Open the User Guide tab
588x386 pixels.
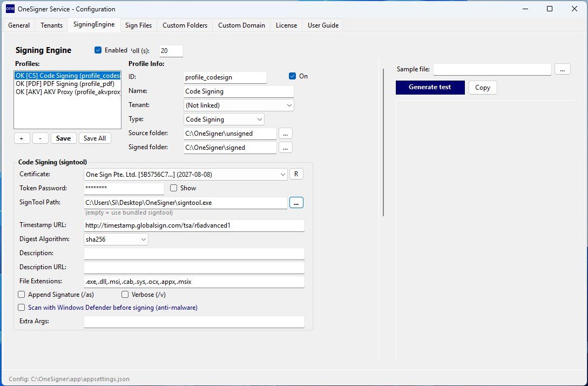[x=323, y=25]
